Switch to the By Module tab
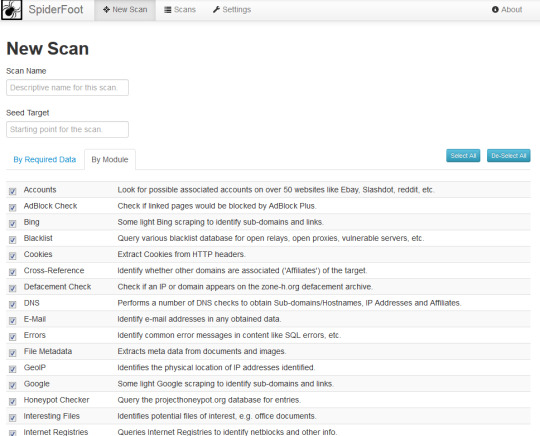 [110, 159]
